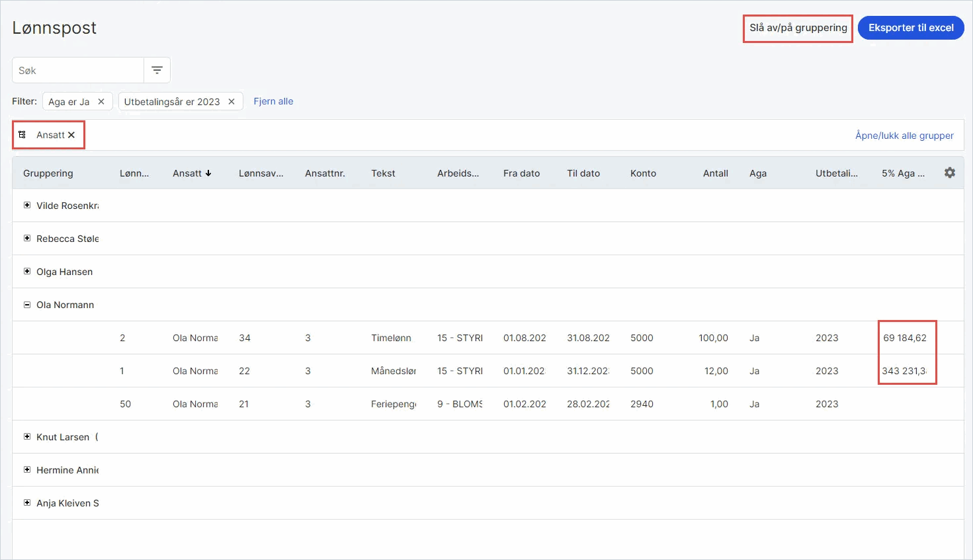Select the Månedsløn cell
973x560 pixels.
point(394,371)
